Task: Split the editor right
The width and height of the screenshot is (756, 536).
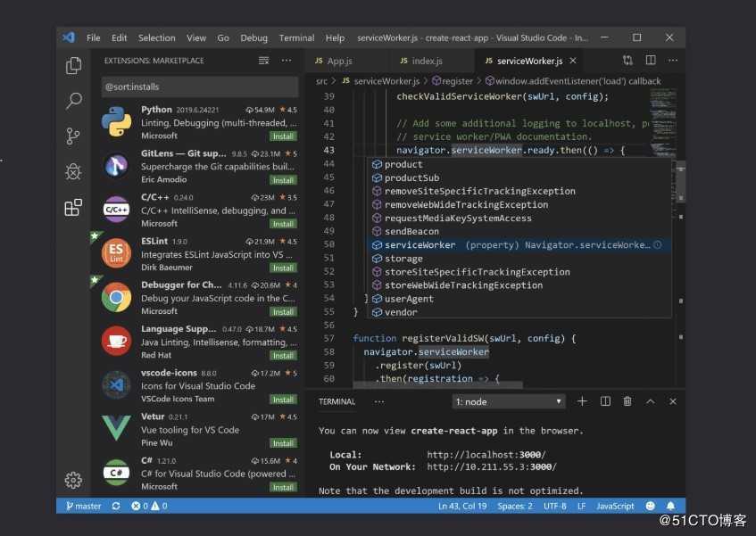Action: pos(651,60)
